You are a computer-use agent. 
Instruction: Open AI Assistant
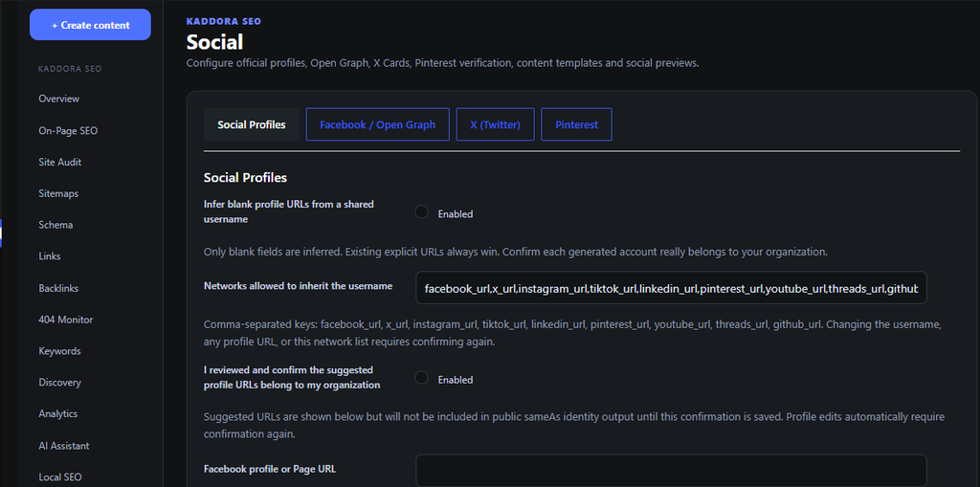point(64,446)
